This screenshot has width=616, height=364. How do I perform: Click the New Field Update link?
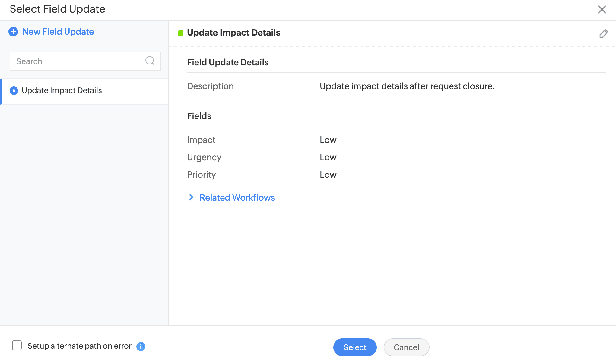[x=58, y=32]
